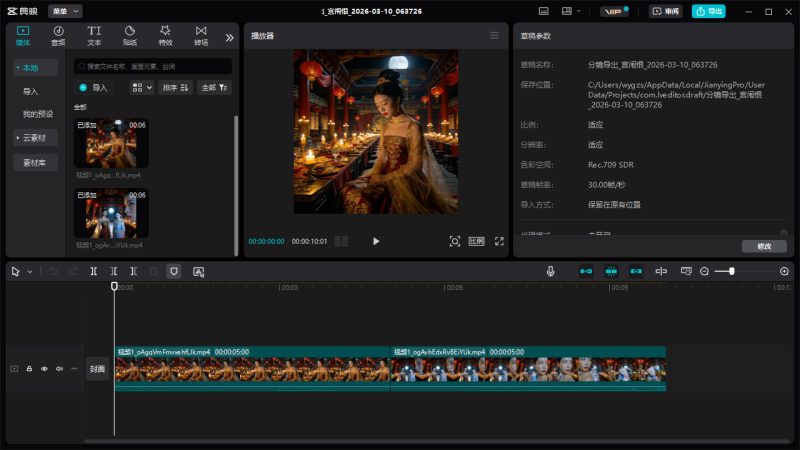Click the zoom-in timeline plus icon
Image resolution: width=800 pixels, height=450 pixels.
(784, 271)
